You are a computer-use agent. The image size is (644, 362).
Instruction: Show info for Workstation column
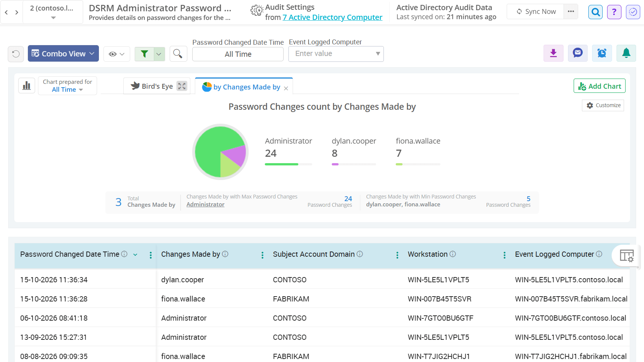click(x=453, y=254)
